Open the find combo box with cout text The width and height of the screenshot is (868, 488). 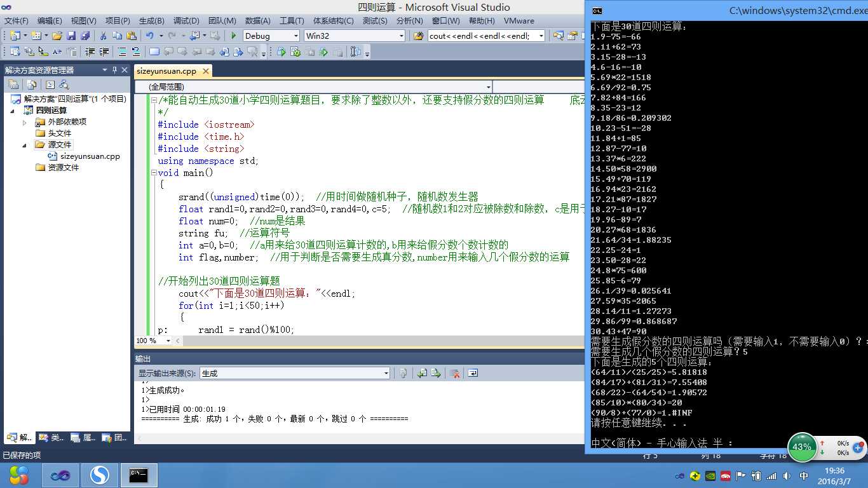coord(541,36)
